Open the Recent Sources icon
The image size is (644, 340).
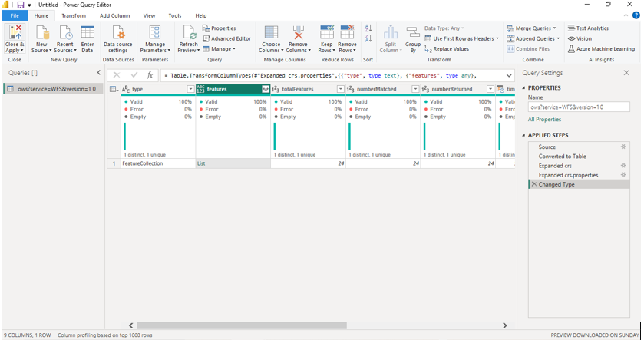(x=65, y=32)
